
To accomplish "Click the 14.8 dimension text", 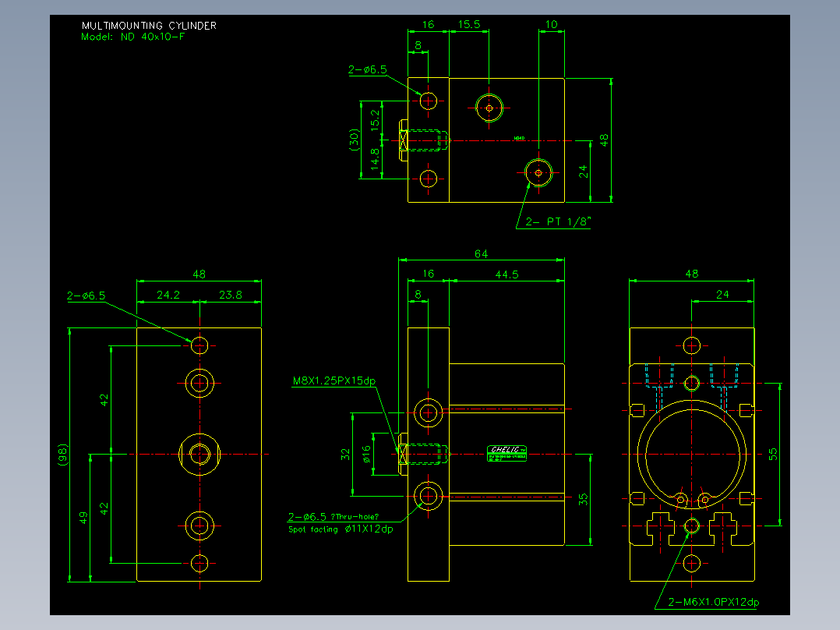I will [x=375, y=159].
